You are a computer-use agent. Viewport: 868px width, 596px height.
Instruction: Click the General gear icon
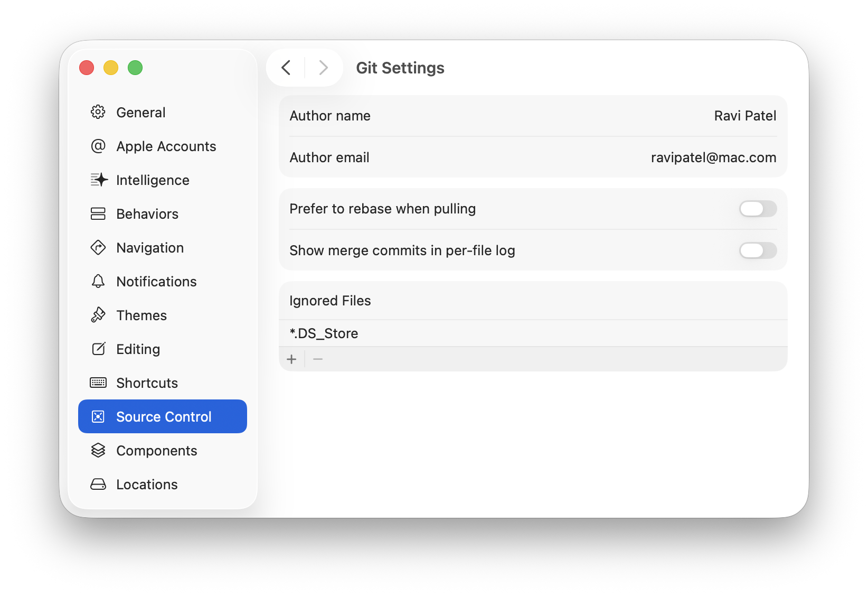point(98,112)
